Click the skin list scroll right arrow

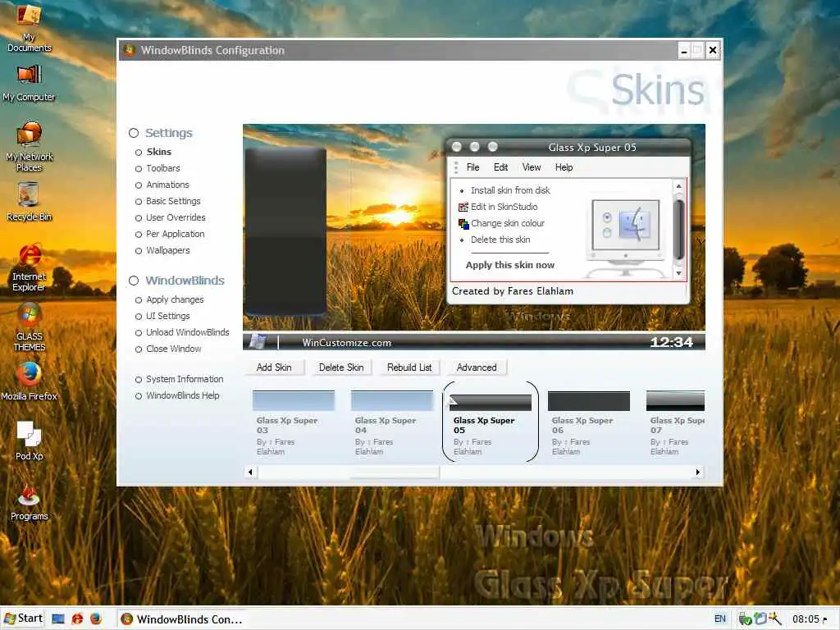click(x=697, y=472)
